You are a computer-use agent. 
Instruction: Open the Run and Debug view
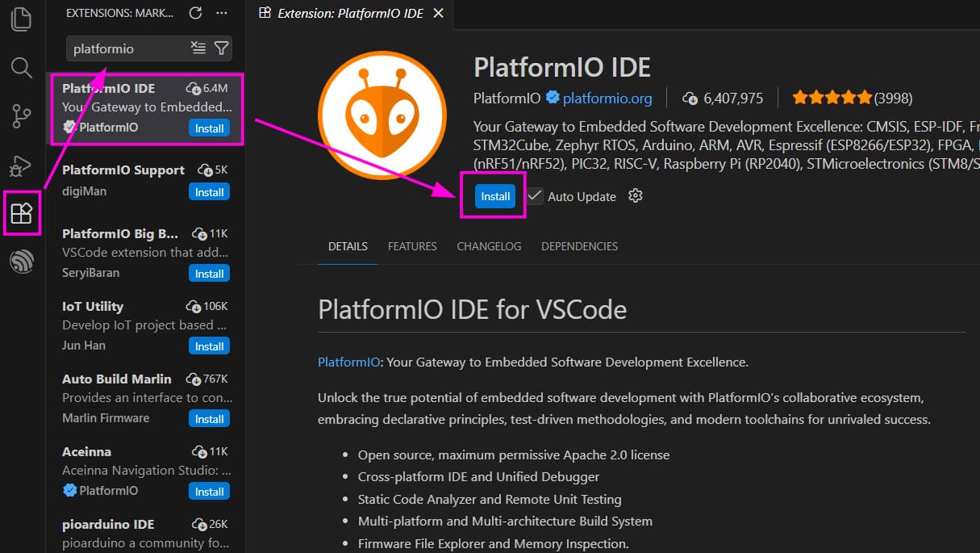[x=19, y=166]
